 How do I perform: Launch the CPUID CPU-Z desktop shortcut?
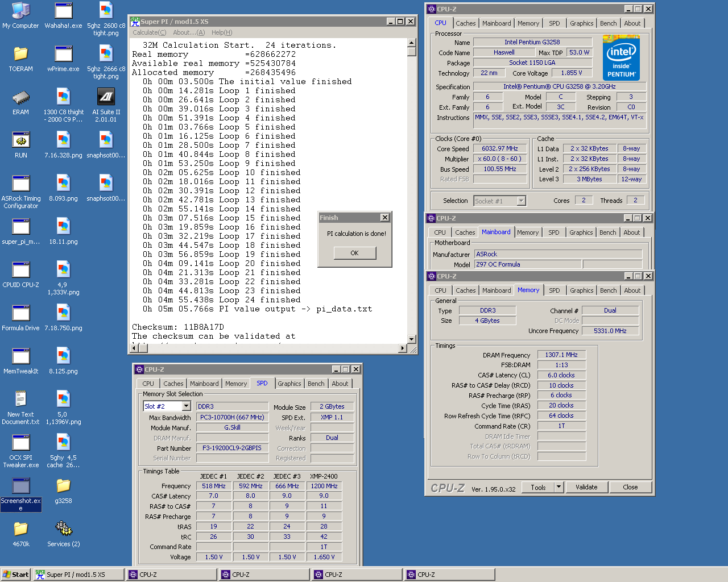tap(21, 275)
